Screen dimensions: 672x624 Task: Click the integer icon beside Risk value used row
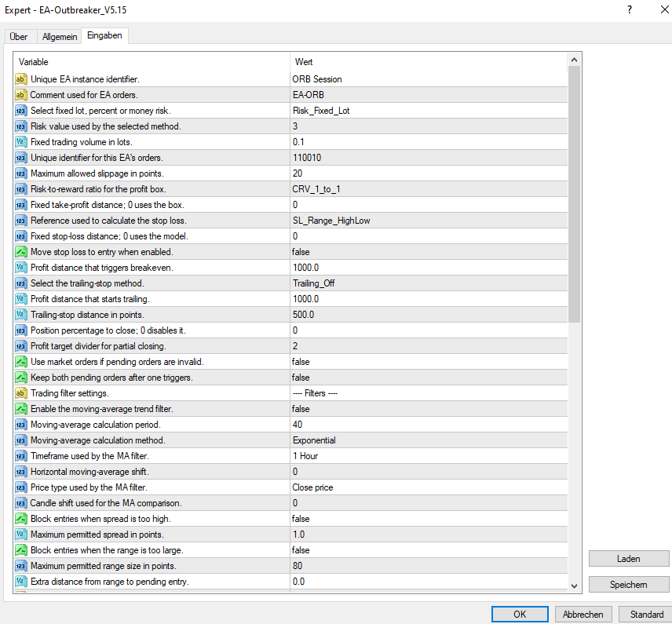click(21, 126)
